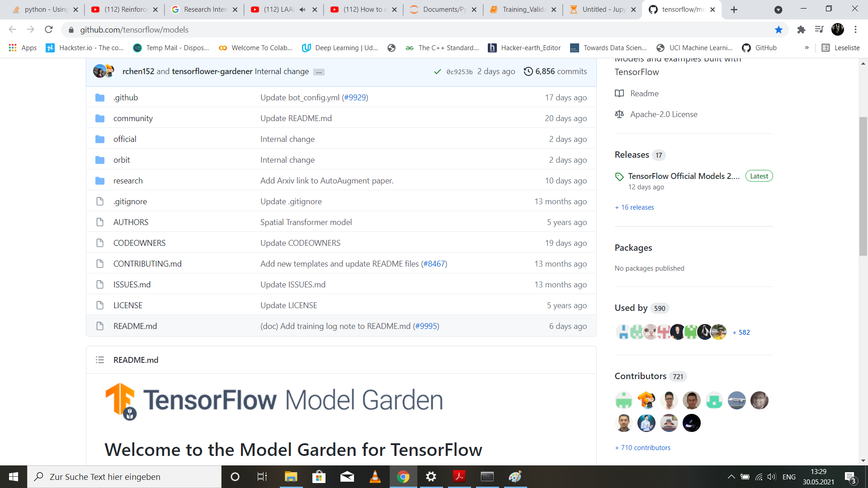The width and height of the screenshot is (868, 488).
Task: Open Chrome's three-dot menu
Action: (855, 29)
